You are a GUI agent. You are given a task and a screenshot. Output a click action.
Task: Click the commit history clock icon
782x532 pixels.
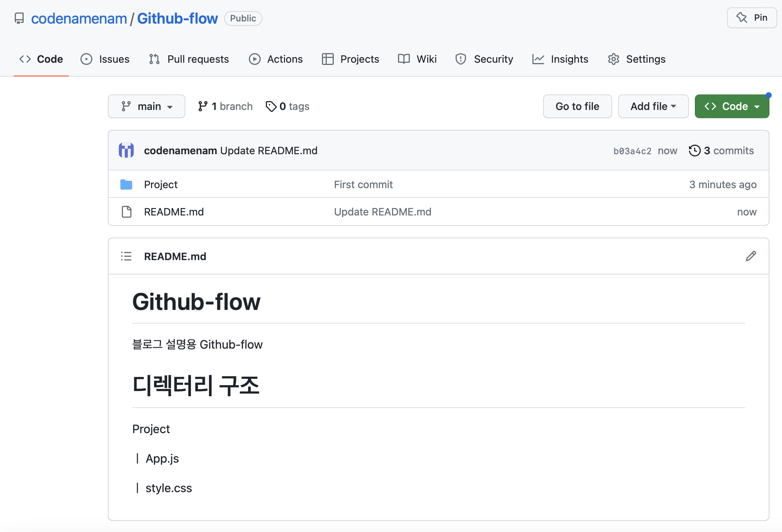[695, 151]
